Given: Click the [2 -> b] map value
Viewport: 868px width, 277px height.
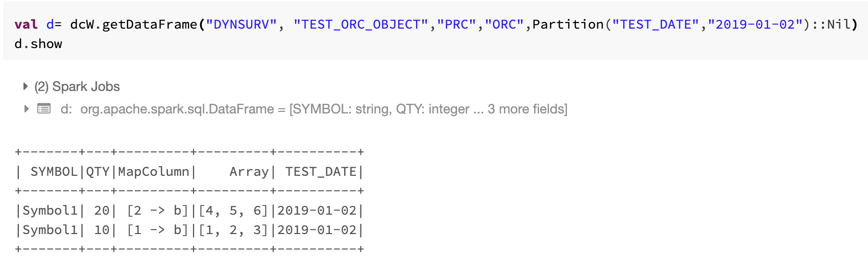Looking at the screenshot, I should 157,211.
